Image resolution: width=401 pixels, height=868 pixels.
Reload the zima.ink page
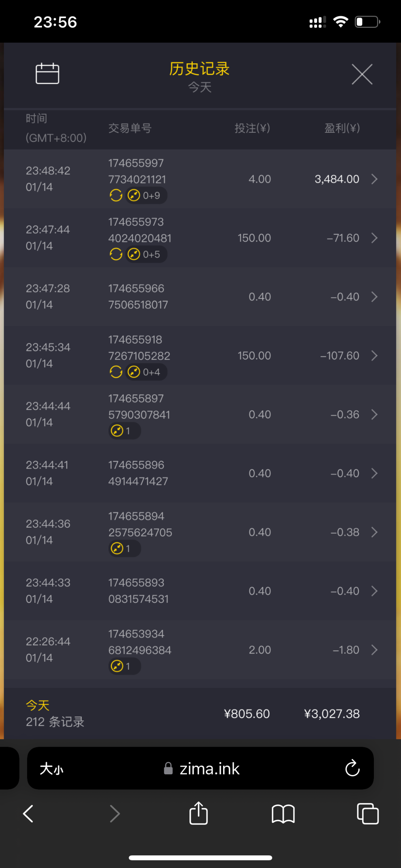click(352, 769)
